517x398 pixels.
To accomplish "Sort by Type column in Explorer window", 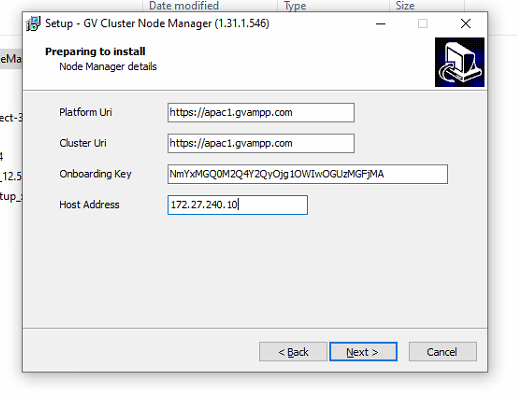I will coord(295,5).
